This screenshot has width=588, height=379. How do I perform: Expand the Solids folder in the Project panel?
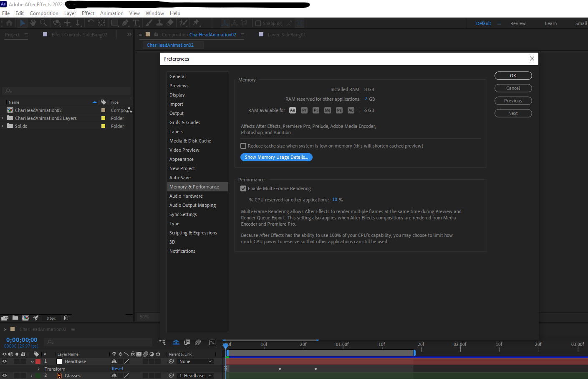[3, 126]
